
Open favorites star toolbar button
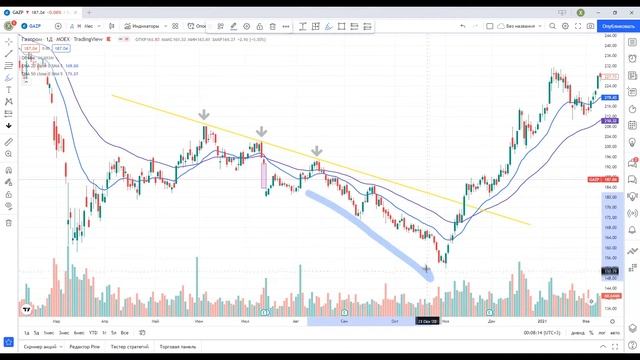coord(9,342)
